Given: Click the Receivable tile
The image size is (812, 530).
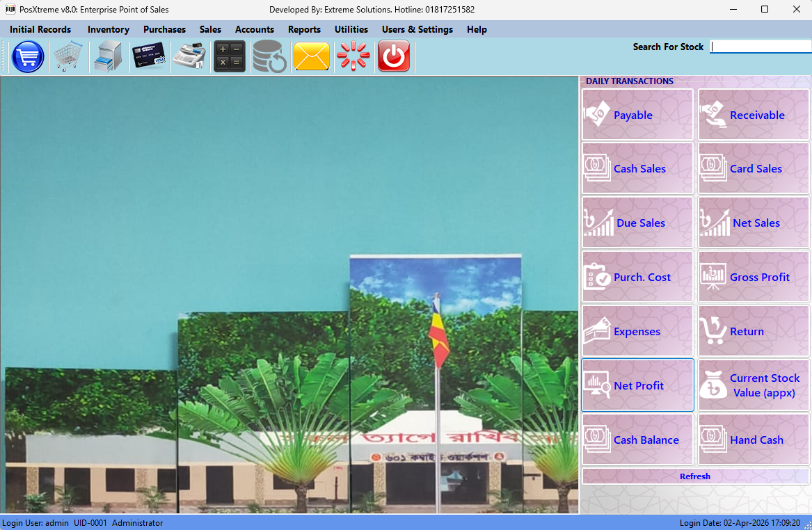Looking at the screenshot, I should tap(754, 115).
